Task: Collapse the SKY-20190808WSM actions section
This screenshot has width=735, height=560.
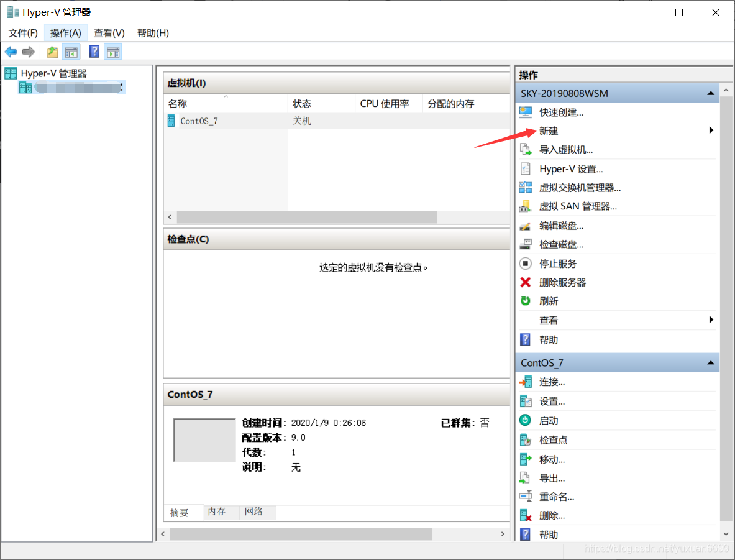Action: [711, 93]
